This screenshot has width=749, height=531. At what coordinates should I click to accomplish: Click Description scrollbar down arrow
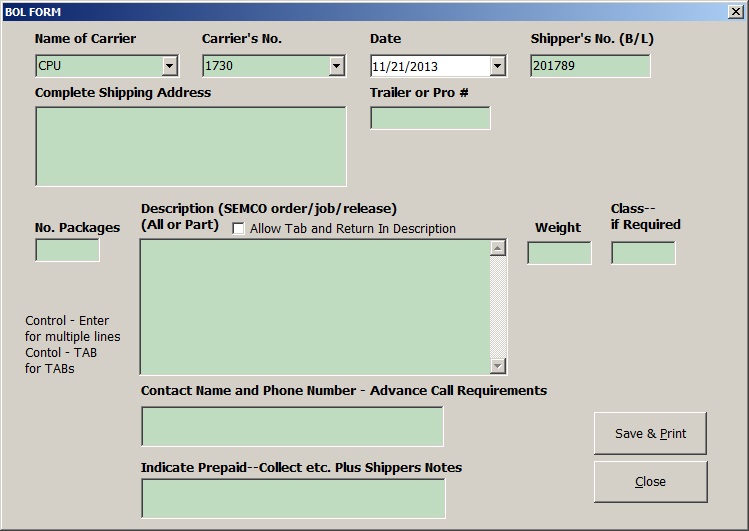coord(498,366)
